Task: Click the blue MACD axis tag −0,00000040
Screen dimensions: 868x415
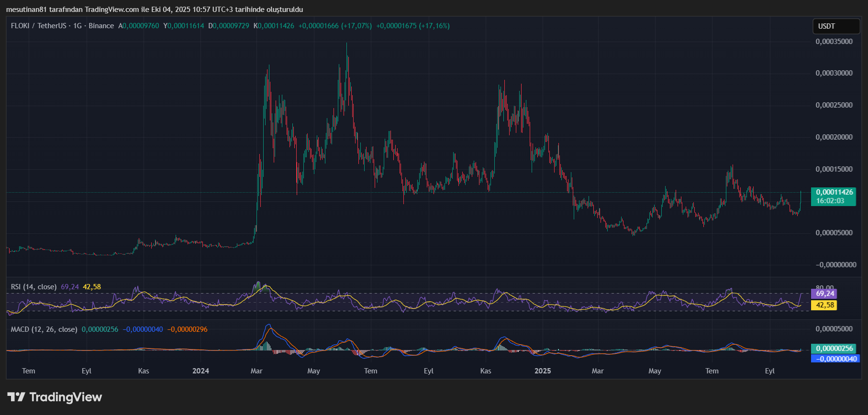Action: (835, 359)
